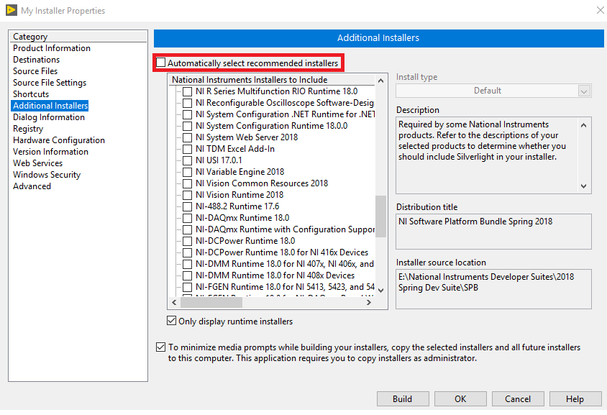Click the Cancel button
The image size is (607, 415).
518,399
